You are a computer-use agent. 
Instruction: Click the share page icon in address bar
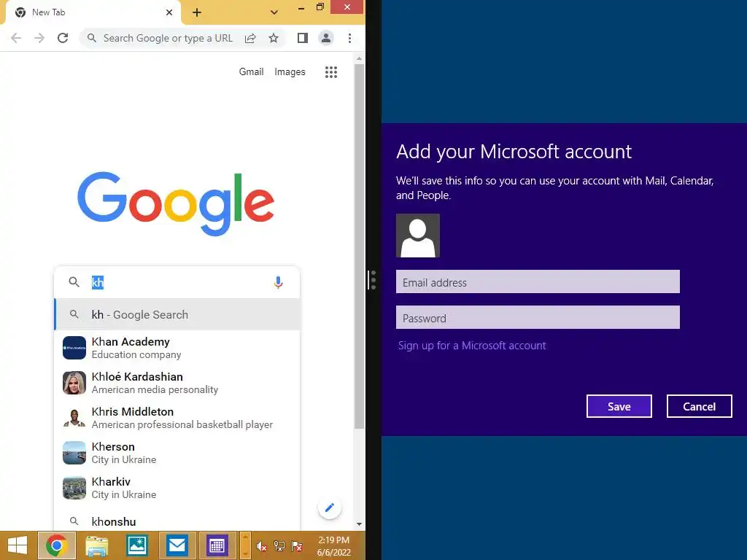[250, 38]
